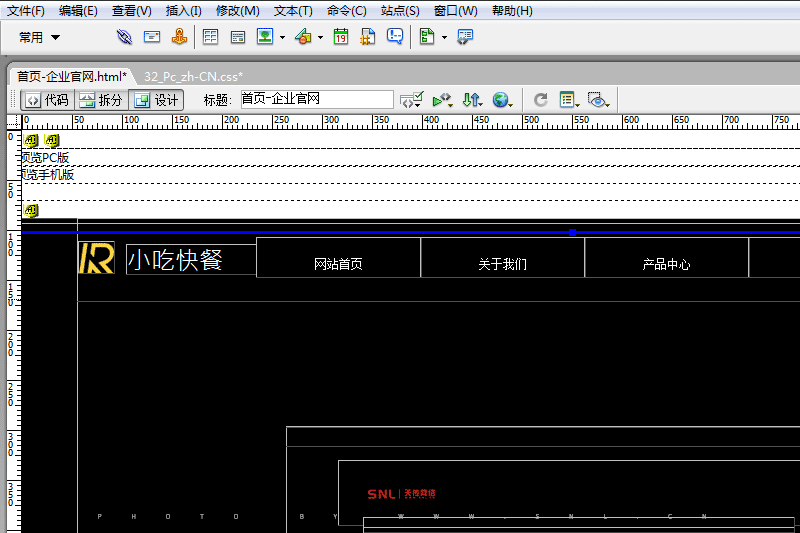800x533 pixels.
Task: Insert a Server-Side Include
Action: click(367, 37)
